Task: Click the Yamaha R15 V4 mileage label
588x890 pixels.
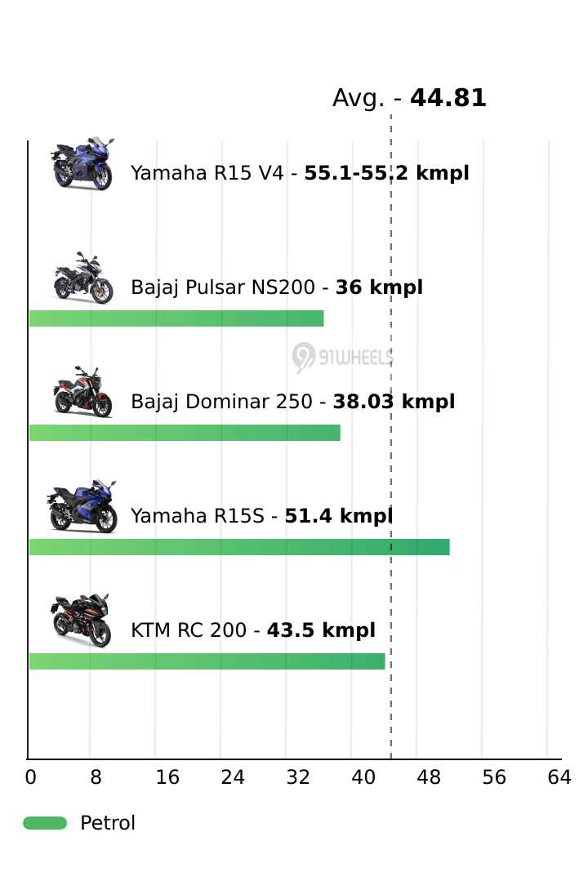Action: (x=300, y=173)
